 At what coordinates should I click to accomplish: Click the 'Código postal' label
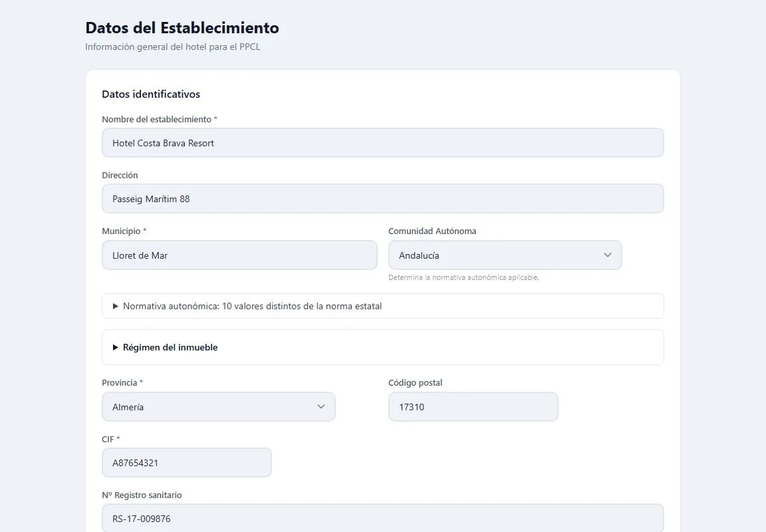pos(415,382)
